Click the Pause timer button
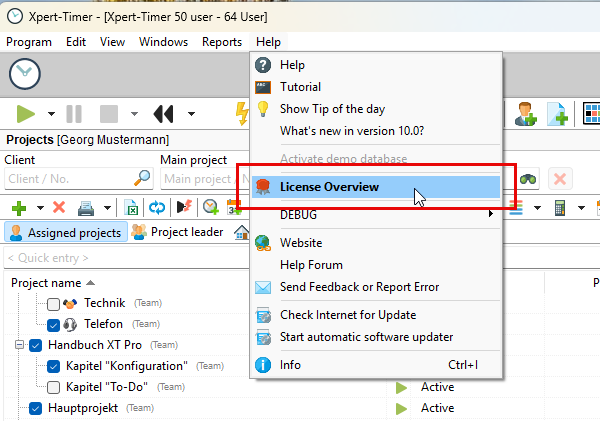This screenshot has height=421, width=600. (74, 114)
